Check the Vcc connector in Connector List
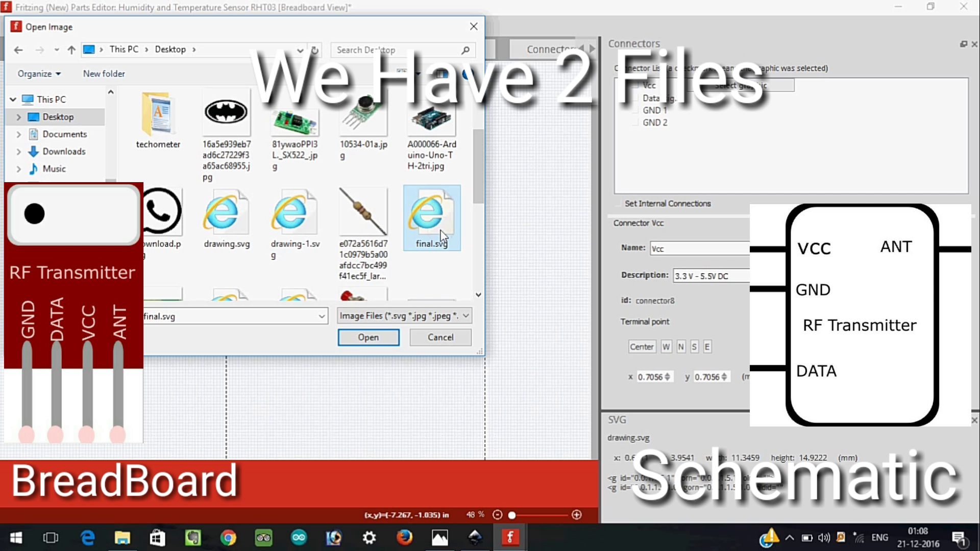This screenshot has width=980, height=551. (x=634, y=85)
